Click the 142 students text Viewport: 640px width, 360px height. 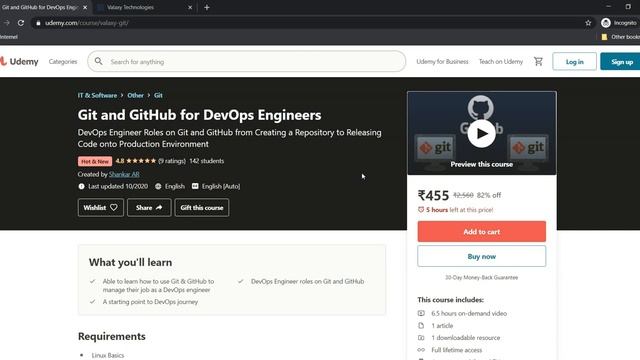[x=207, y=161]
